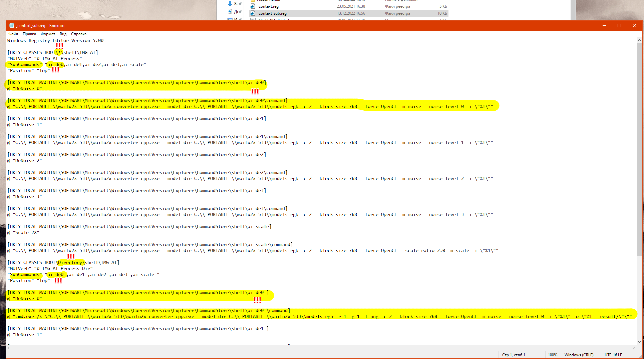Click the command line containing "--noise-level 2"
The image size is (644, 359).
pyautogui.click(x=250, y=179)
